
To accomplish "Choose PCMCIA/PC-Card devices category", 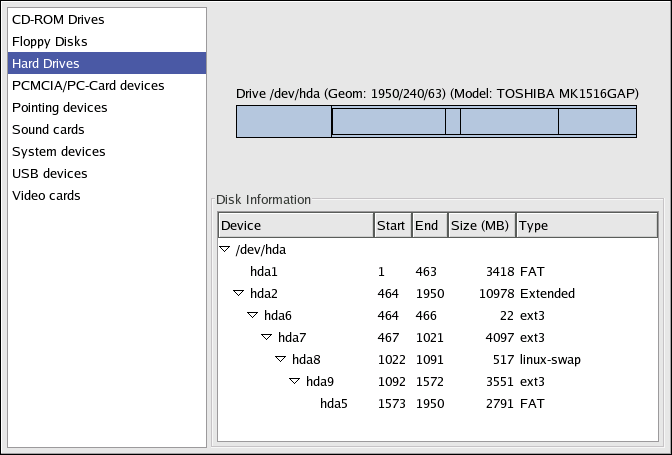I will pos(88,86).
